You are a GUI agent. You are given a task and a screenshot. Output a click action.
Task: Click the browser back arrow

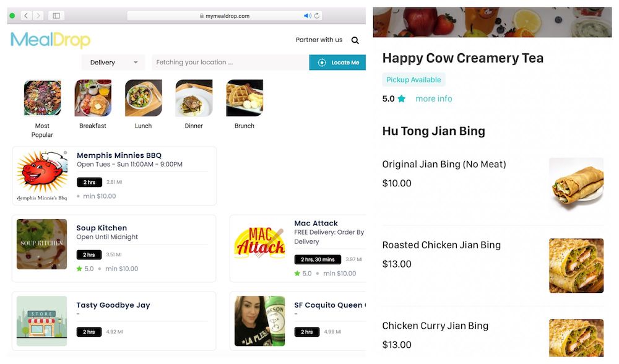point(26,16)
